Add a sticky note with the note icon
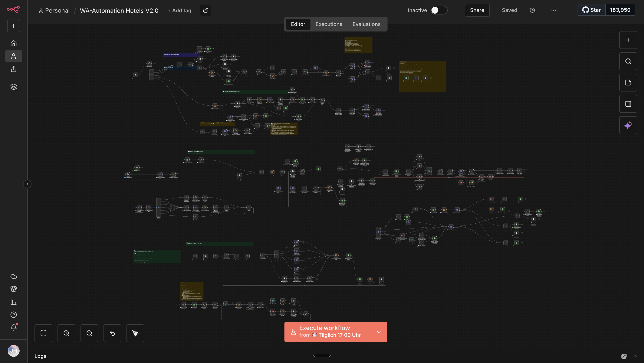Screen dimensions: 644x363 pos(628,83)
